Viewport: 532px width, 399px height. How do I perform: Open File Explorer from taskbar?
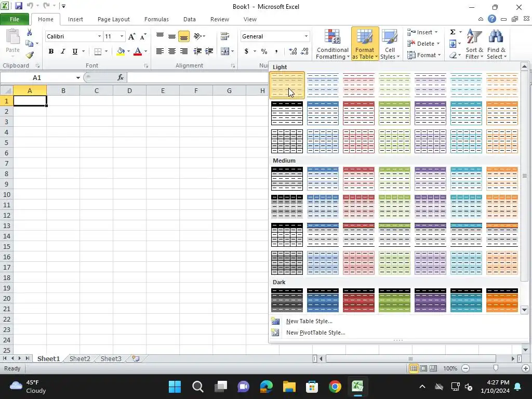pyautogui.click(x=289, y=387)
